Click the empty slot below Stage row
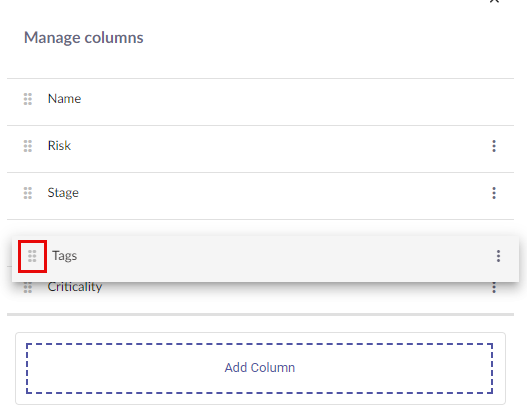 tap(260, 228)
